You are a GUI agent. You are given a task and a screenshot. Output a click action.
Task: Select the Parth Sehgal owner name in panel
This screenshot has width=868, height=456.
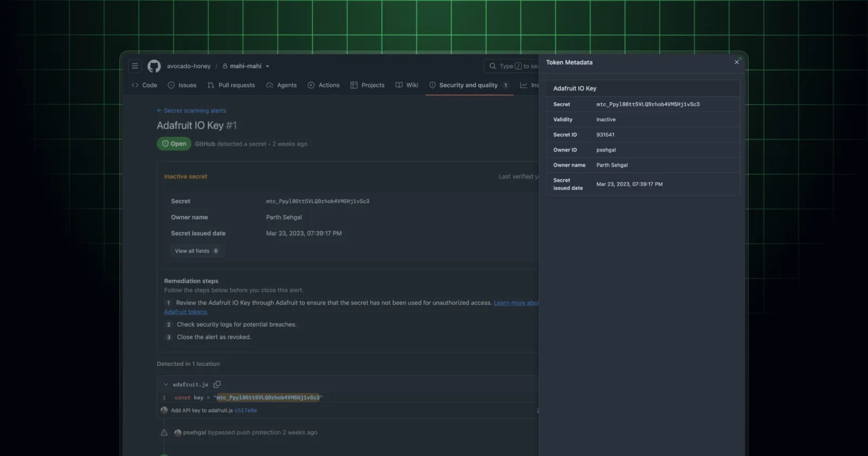(x=612, y=165)
